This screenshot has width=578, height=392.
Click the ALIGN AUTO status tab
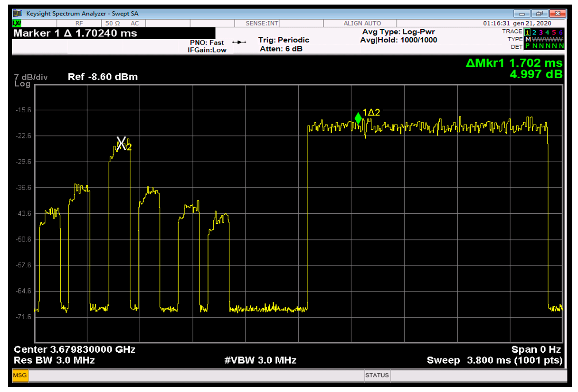[362, 23]
